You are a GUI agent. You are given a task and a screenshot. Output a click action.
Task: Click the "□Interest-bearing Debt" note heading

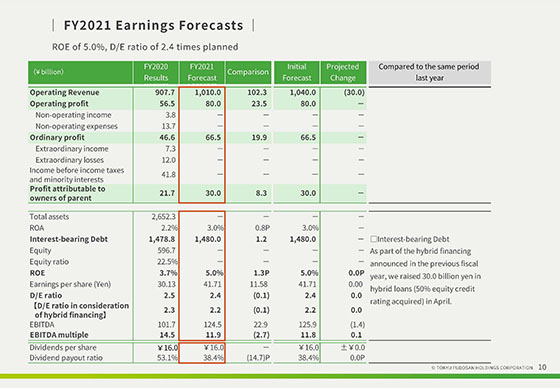pyautogui.click(x=410, y=239)
